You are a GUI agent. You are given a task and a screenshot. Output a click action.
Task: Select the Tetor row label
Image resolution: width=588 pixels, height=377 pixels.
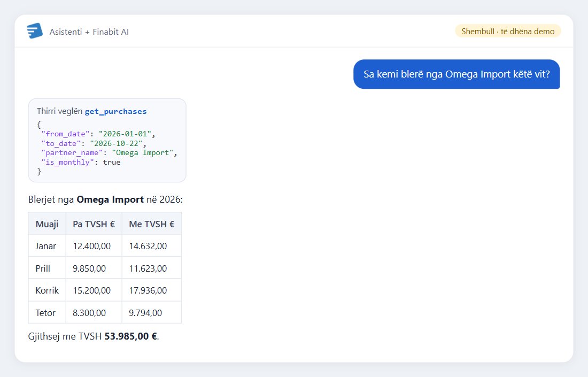point(45,313)
